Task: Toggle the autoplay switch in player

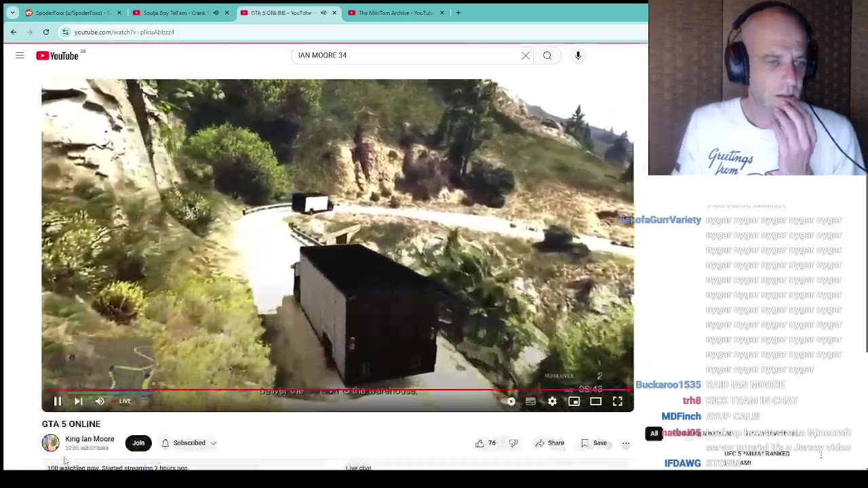Action: 511,401
